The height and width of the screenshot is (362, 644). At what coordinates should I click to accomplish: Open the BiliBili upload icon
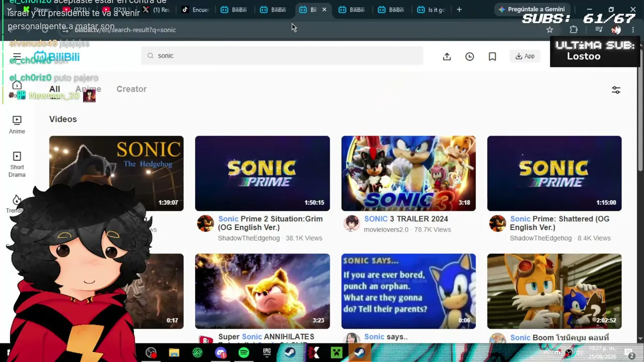[x=447, y=56]
